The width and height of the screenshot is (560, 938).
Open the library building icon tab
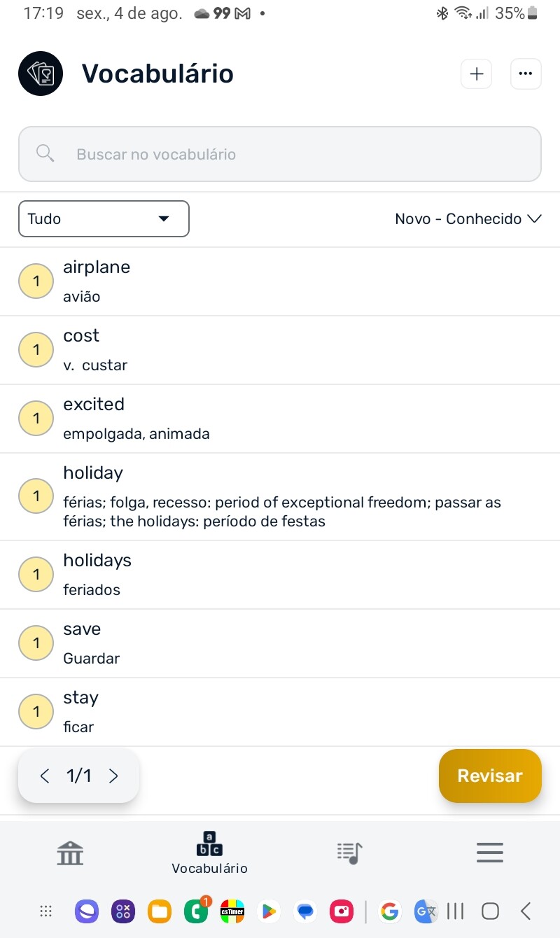coord(70,853)
